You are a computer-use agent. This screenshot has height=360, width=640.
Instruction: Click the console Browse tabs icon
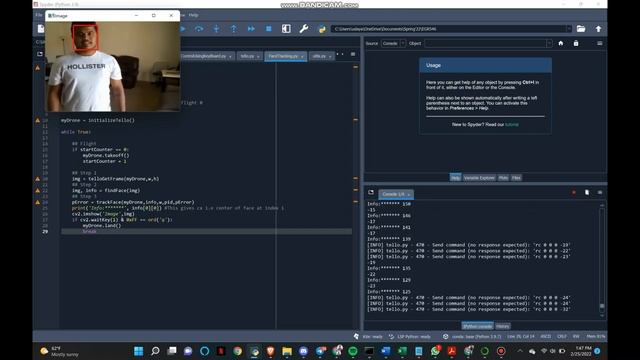(x=371, y=192)
